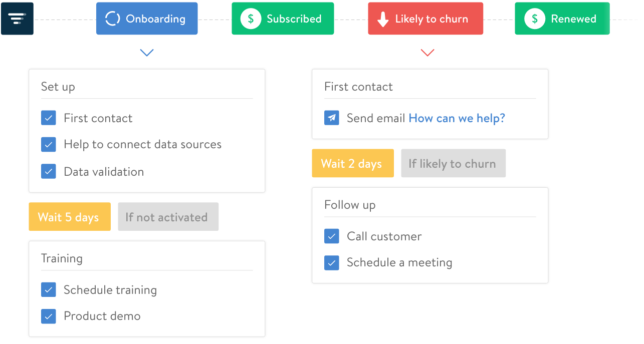Image resolution: width=644 pixels, height=344 pixels.
Task: Select the Subscribed stage tab
Action: coord(283,19)
